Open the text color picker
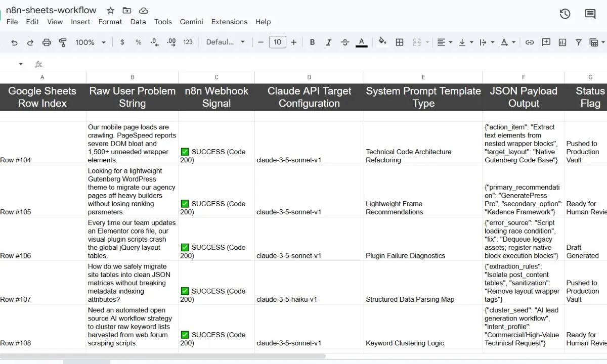The width and height of the screenshot is (607, 364). pyautogui.click(x=361, y=42)
